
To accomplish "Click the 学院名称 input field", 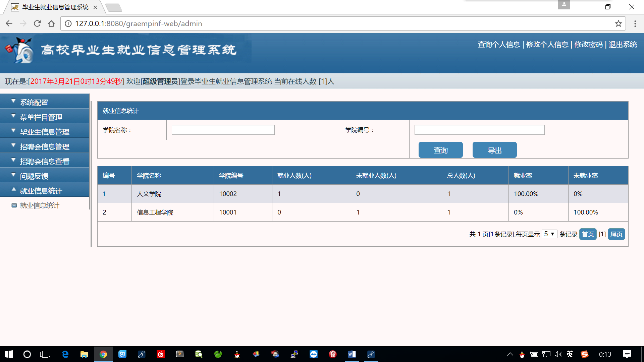I will pyautogui.click(x=223, y=129).
